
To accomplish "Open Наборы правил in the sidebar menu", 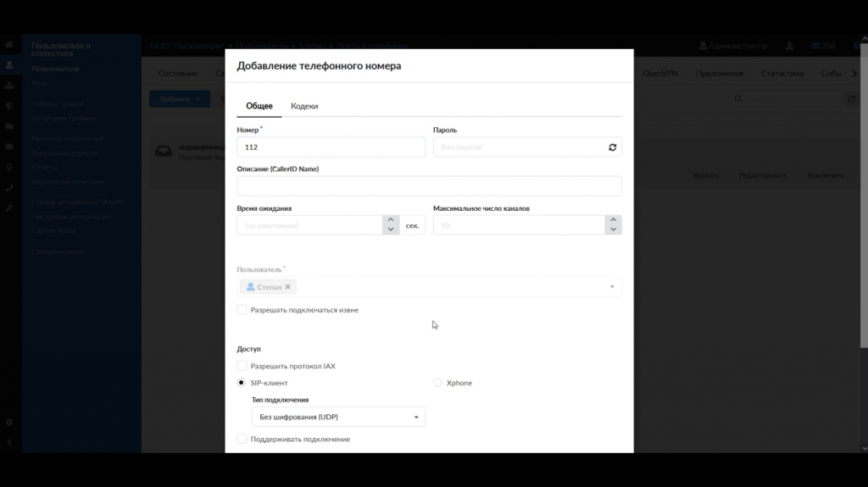I will pyautogui.click(x=58, y=103).
